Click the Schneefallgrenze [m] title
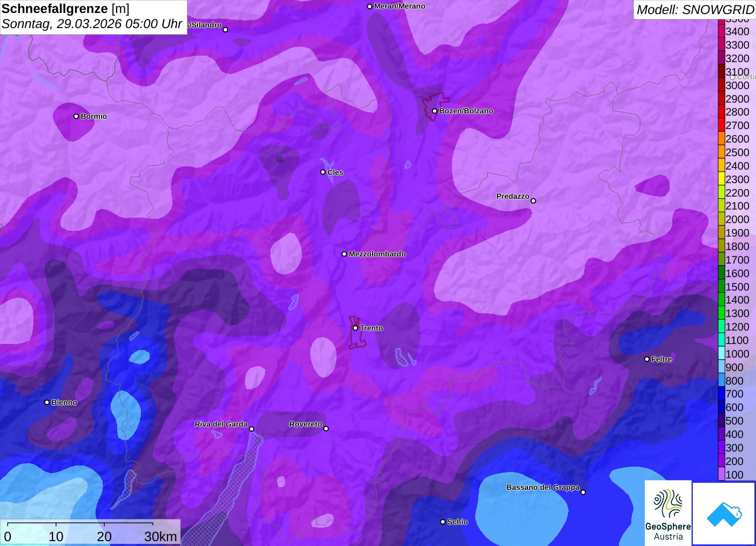 [65, 9]
